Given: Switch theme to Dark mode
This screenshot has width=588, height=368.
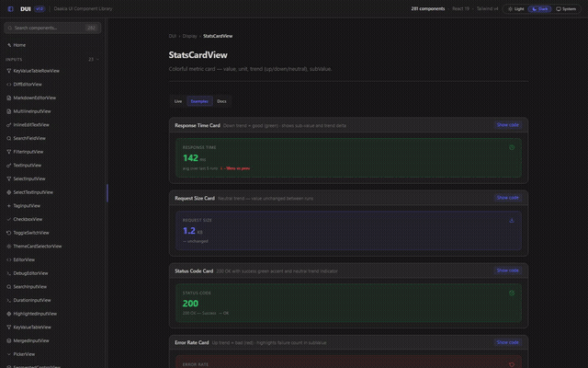Looking at the screenshot, I should pos(539,8).
